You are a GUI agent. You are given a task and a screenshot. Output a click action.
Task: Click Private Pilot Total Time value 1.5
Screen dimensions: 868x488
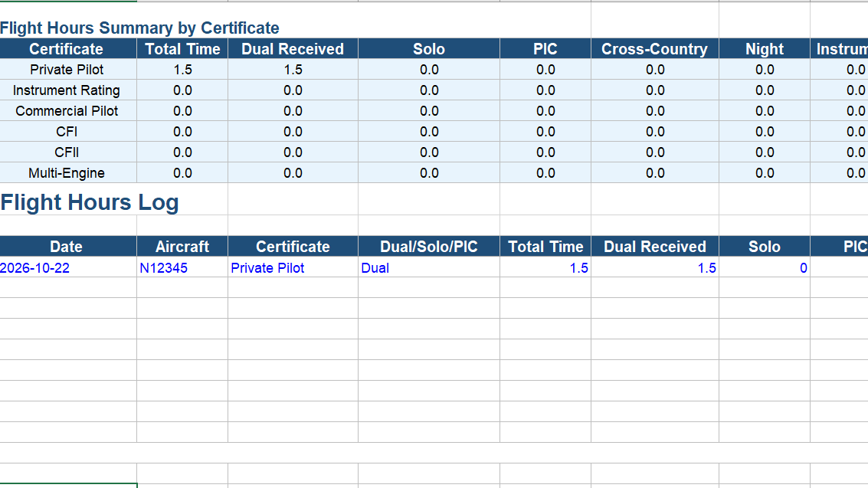pos(182,69)
